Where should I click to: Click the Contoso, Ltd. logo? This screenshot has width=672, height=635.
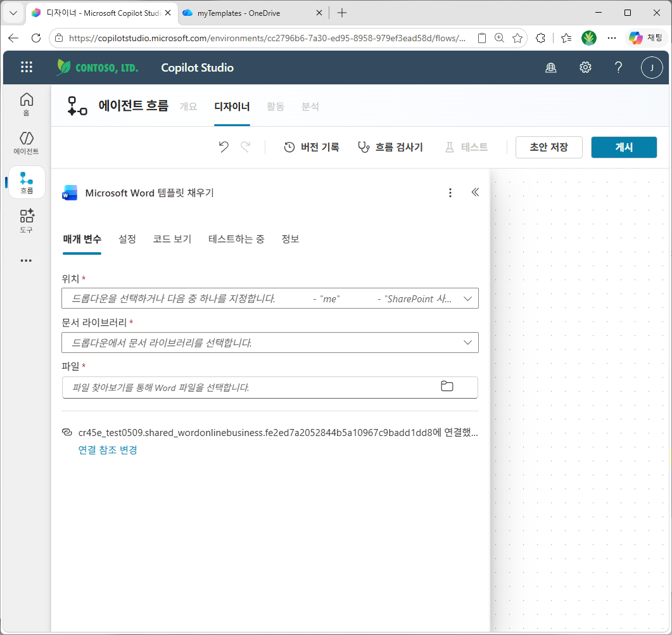pyautogui.click(x=98, y=67)
